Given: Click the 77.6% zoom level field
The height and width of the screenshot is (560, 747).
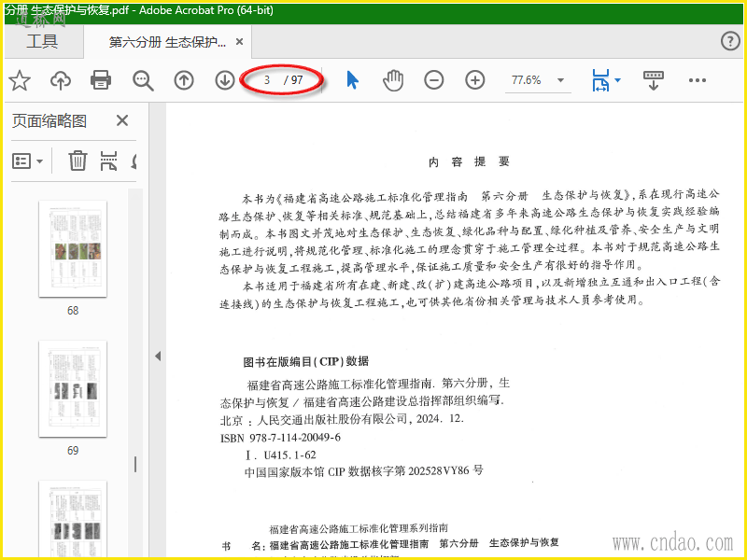Looking at the screenshot, I should point(527,80).
